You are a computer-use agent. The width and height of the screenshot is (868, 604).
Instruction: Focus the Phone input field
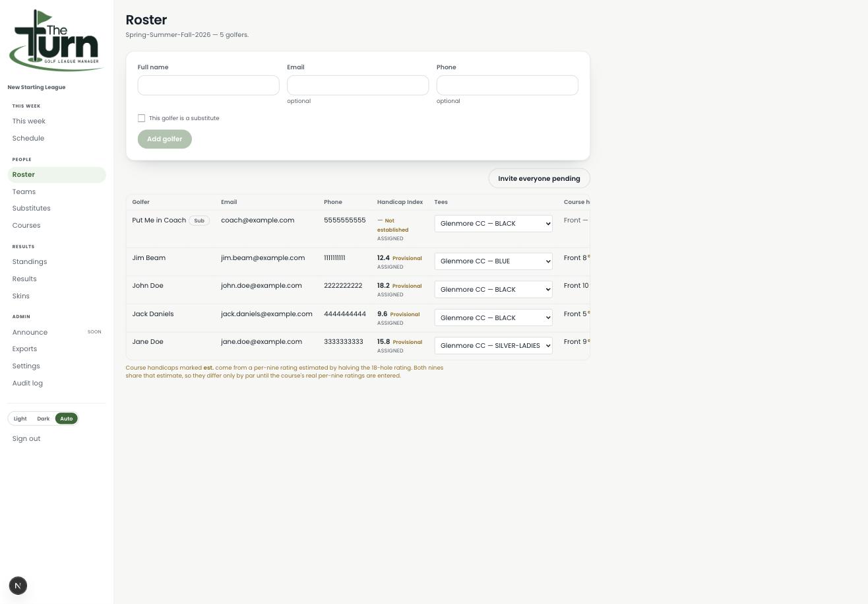pos(507,85)
